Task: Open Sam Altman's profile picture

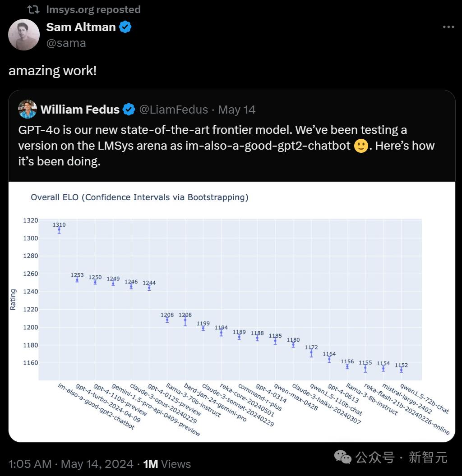Action: pyautogui.click(x=24, y=35)
